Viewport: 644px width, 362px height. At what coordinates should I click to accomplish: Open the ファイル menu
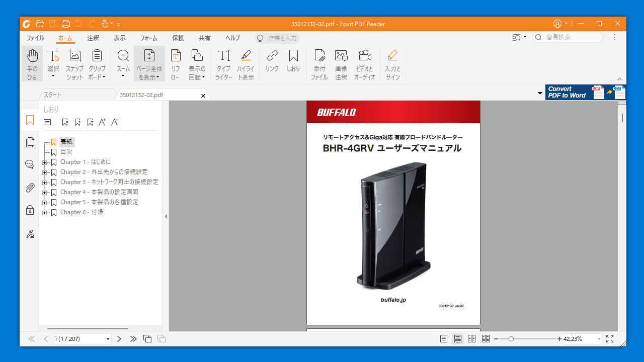pos(35,38)
